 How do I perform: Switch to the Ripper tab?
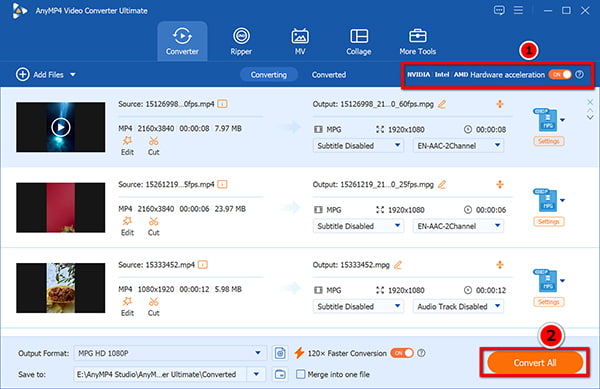pyautogui.click(x=241, y=41)
